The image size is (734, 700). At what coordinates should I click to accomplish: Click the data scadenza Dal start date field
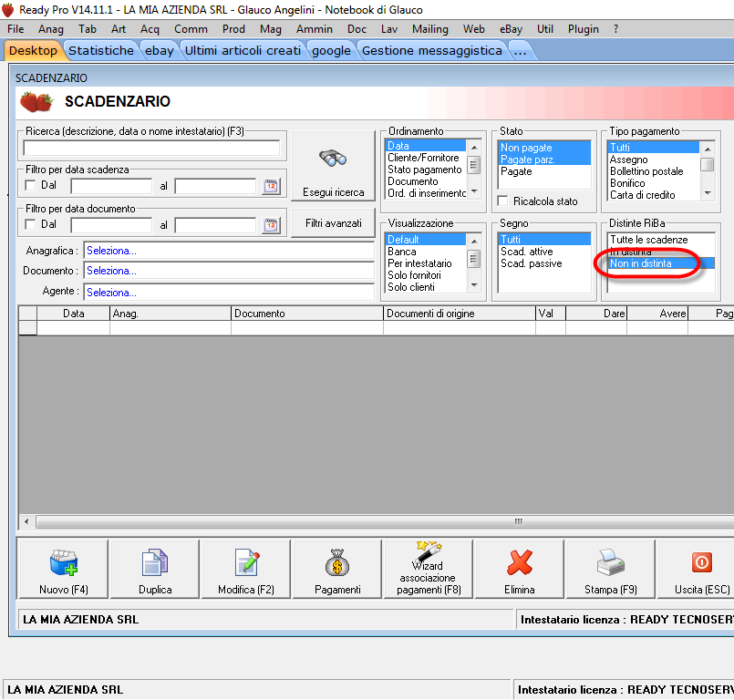[111, 186]
